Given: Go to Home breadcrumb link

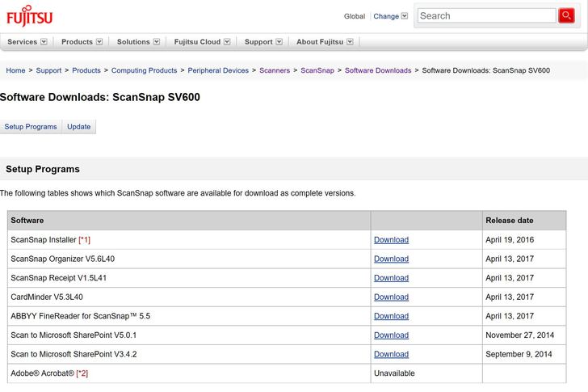Looking at the screenshot, I should [15, 70].
